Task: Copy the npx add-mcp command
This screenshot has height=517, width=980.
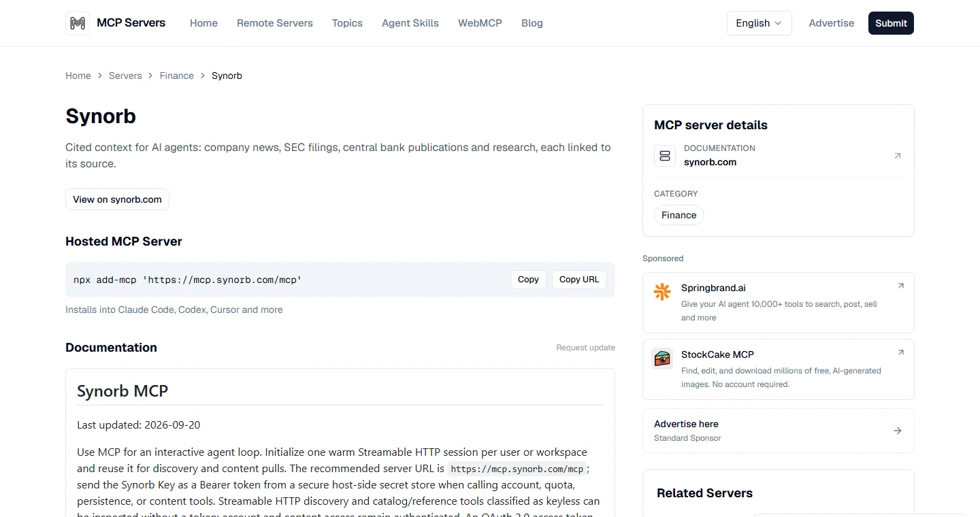Action: coord(528,280)
